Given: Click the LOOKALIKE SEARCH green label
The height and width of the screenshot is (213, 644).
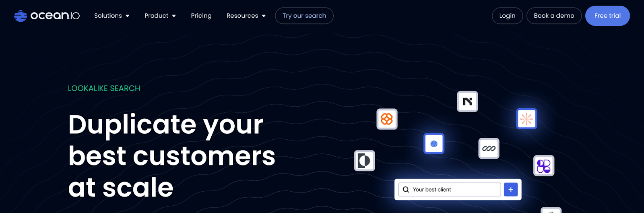Looking at the screenshot, I should pyautogui.click(x=104, y=89).
